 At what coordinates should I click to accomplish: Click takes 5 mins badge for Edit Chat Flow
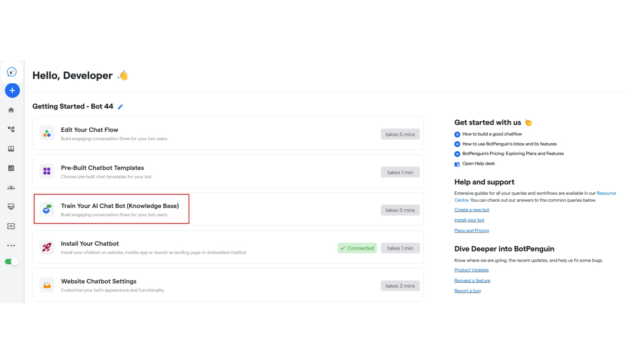click(x=400, y=134)
